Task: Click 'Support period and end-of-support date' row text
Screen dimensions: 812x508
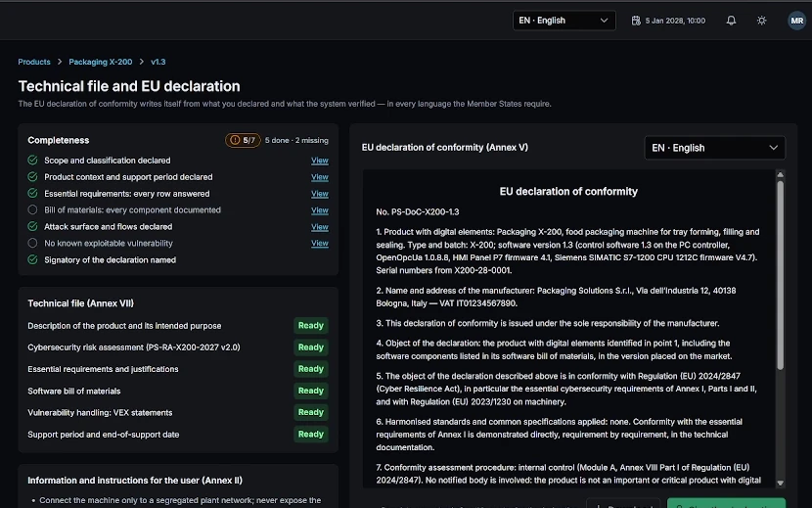Action: (x=104, y=435)
